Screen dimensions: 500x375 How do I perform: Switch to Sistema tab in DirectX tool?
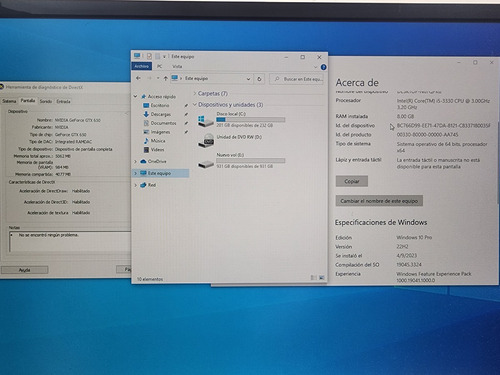coord(9,101)
